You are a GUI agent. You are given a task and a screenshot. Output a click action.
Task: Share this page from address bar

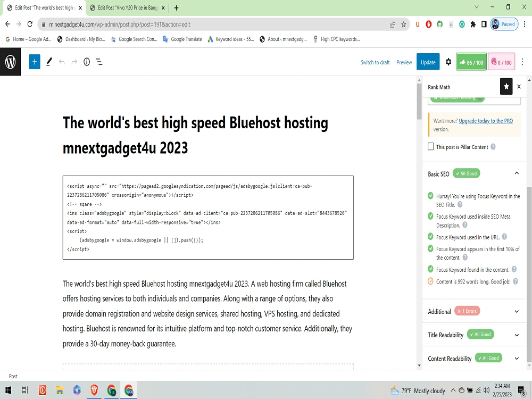[x=393, y=24]
